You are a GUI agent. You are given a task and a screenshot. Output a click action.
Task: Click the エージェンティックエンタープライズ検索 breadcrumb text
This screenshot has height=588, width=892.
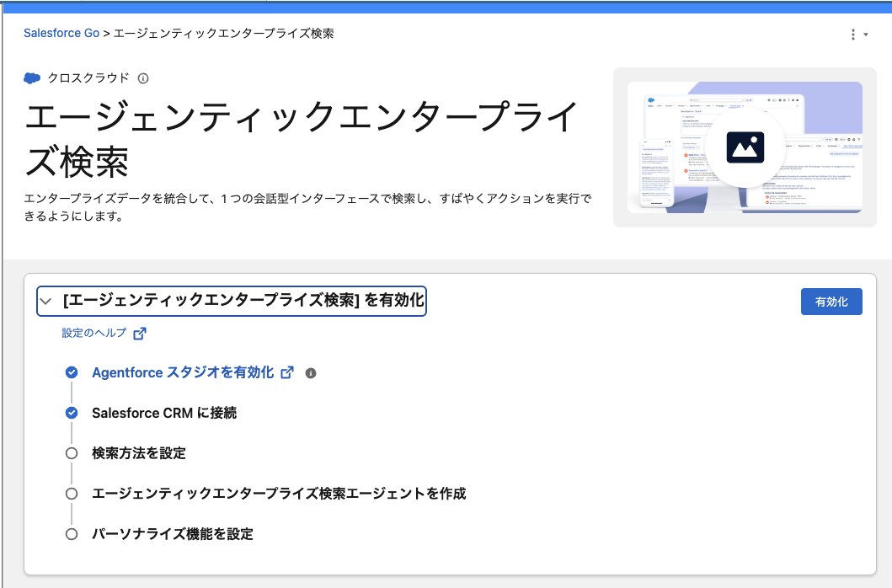[x=223, y=34]
